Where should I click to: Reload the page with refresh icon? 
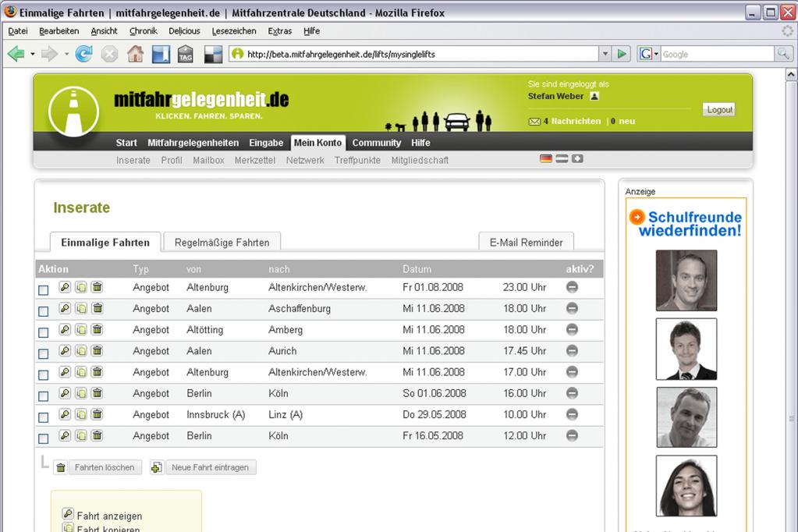point(84,54)
